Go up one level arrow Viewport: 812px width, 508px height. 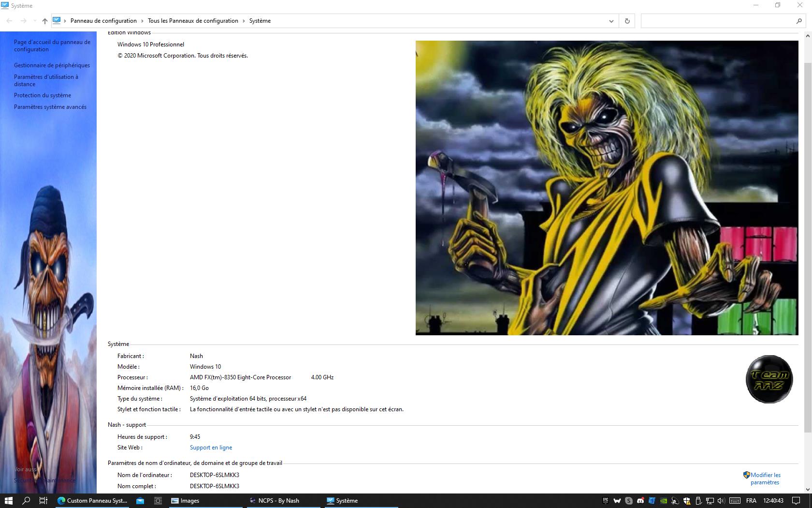pyautogui.click(x=45, y=21)
